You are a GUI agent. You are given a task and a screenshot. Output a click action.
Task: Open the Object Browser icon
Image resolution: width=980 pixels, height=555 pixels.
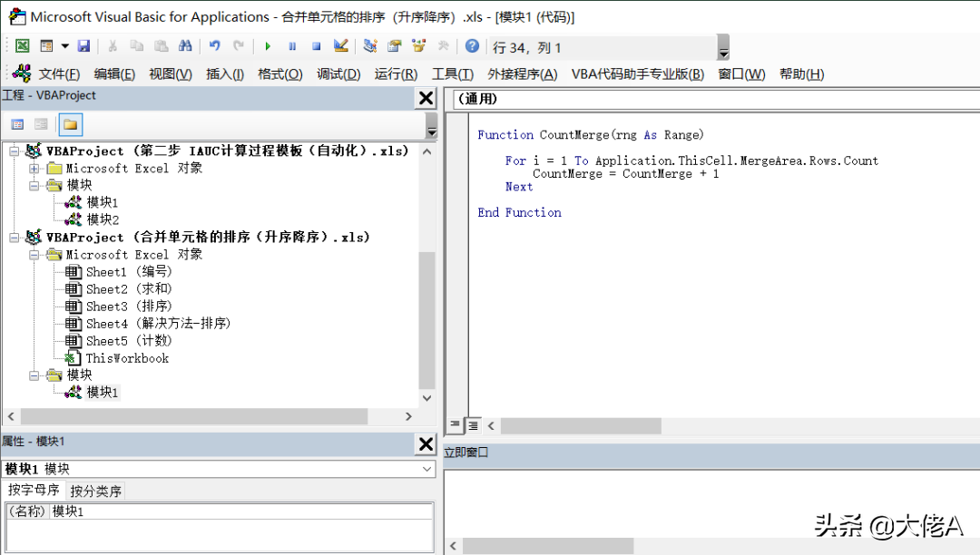[418, 45]
